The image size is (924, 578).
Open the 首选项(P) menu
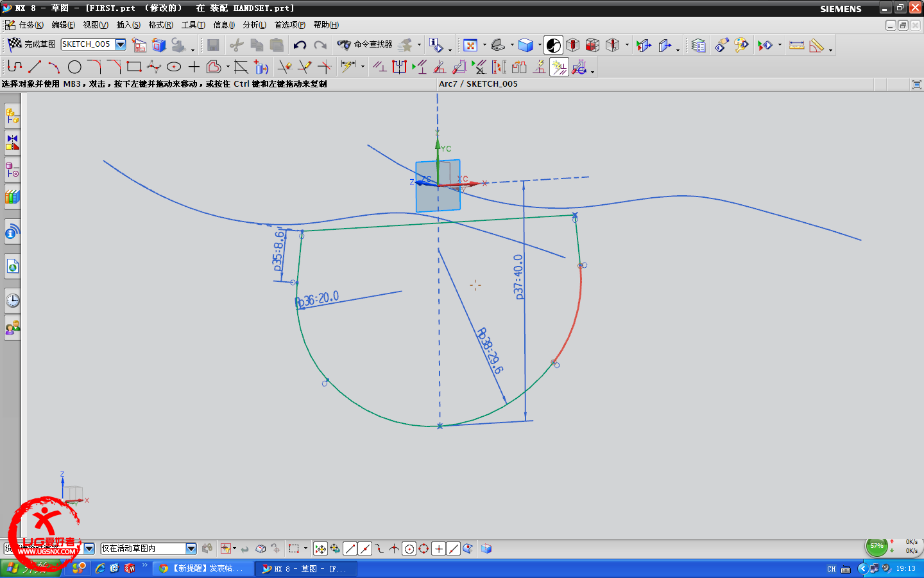click(x=290, y=25)
